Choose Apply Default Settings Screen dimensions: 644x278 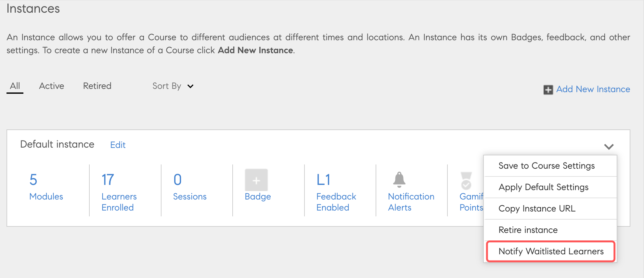543,187
